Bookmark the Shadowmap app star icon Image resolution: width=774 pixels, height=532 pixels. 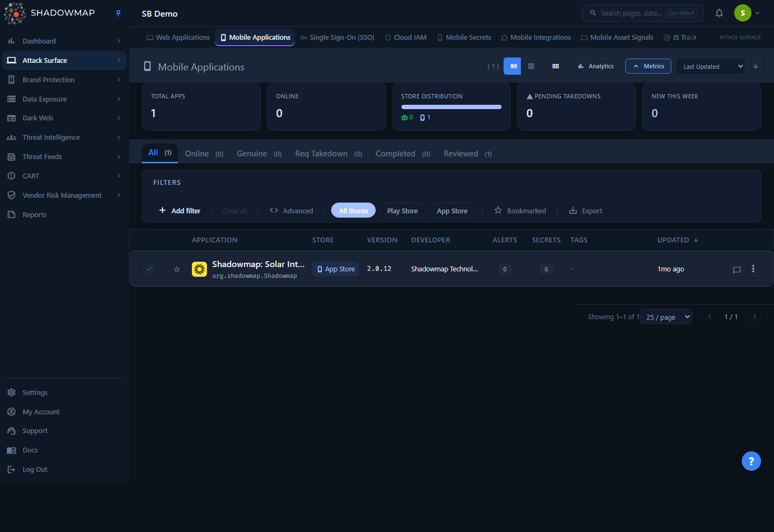[x=177, y=269]
